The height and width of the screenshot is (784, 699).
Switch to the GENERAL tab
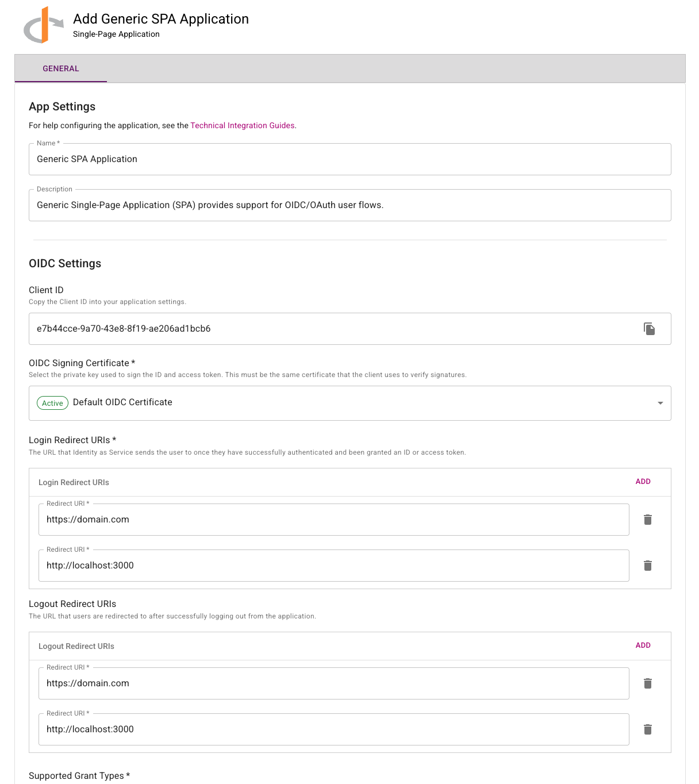click(60, 68)
